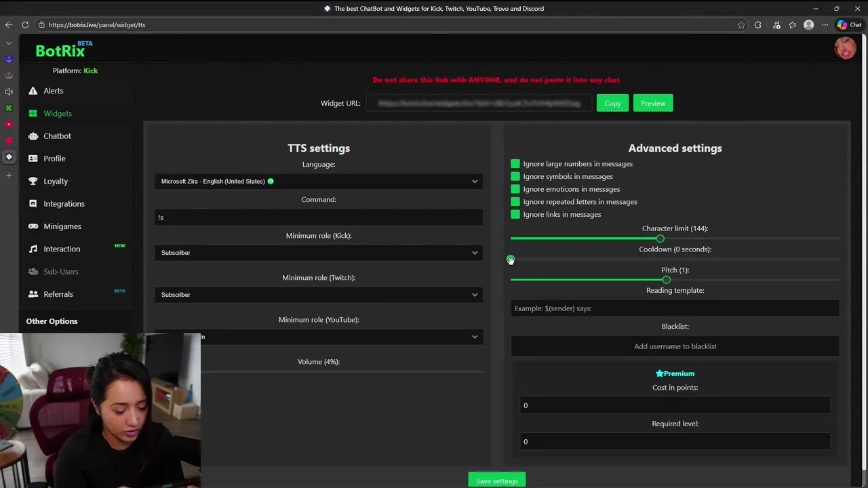868x488 pixels.
Task: Open Referrals section in sidebar
Action: (58, 294)
